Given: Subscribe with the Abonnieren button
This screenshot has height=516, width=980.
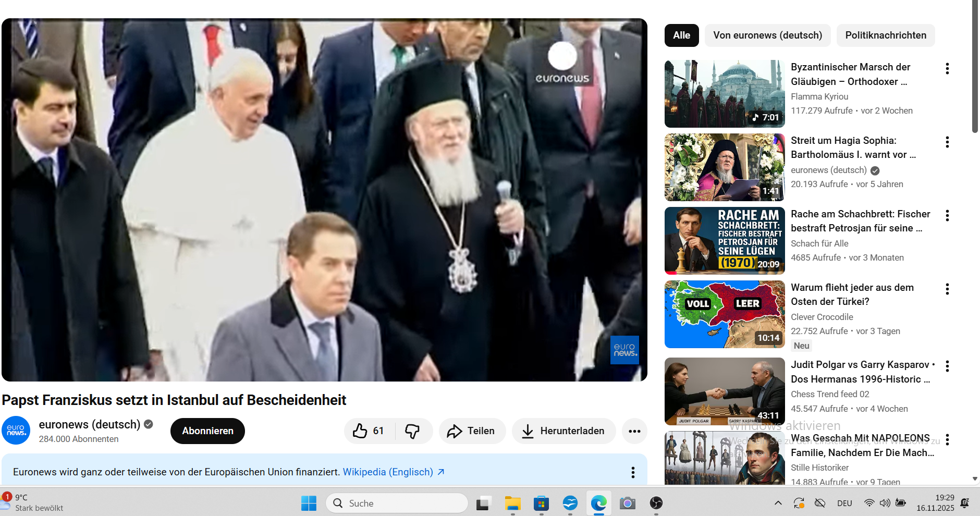Looking at the screenshot, I should tap(207, 431).
